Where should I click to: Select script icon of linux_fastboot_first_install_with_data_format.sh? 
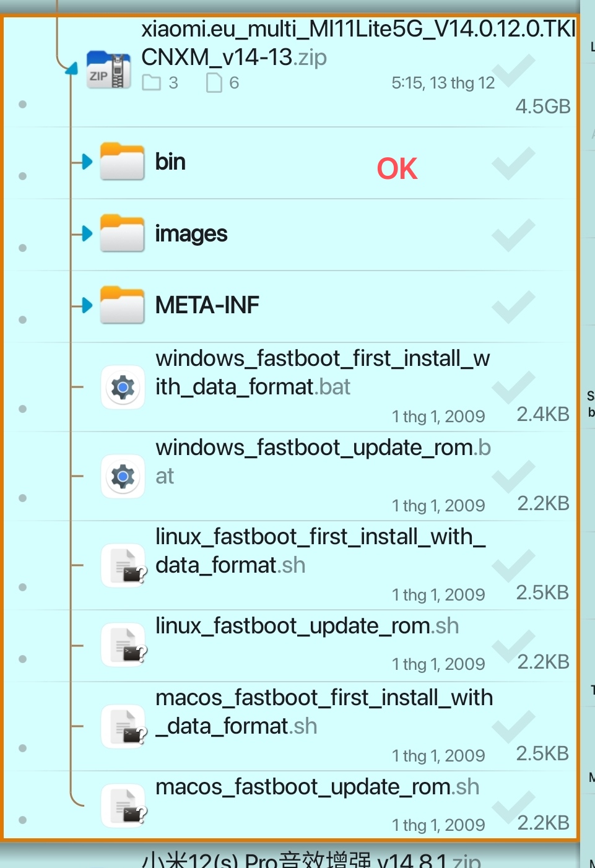[x=124, y=566]
